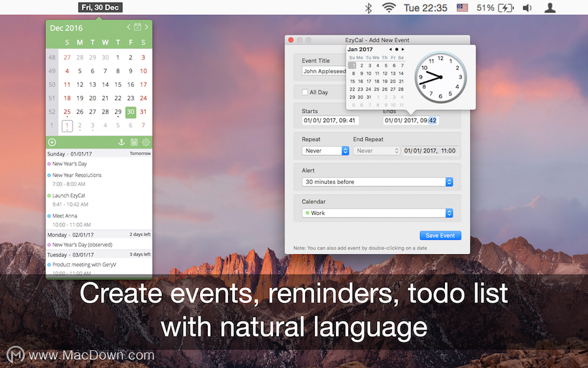
Task: Toggle the All Day checkbox
Action: [x=305, y=92]
